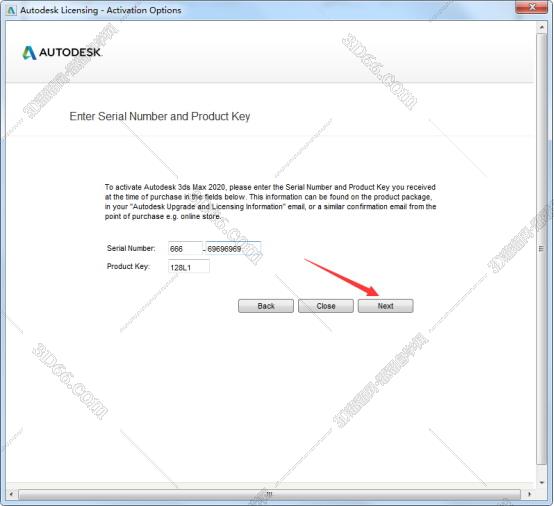This screenshot has height=506, width=554.
Task: Click the horizontal scrollbar thumb
Action: tap(269, 494)
